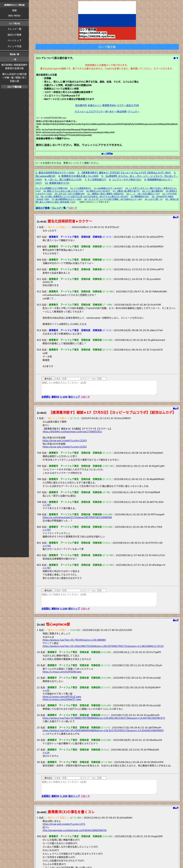Click リロード under 恒心wplace部 thread
183x868 pixels.
click(85, 796)
